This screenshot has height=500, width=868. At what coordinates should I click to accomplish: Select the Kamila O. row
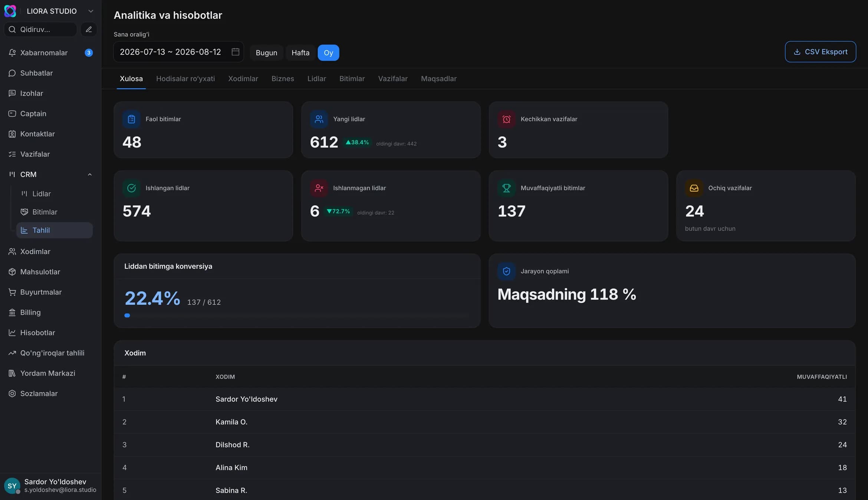[484, 422]
